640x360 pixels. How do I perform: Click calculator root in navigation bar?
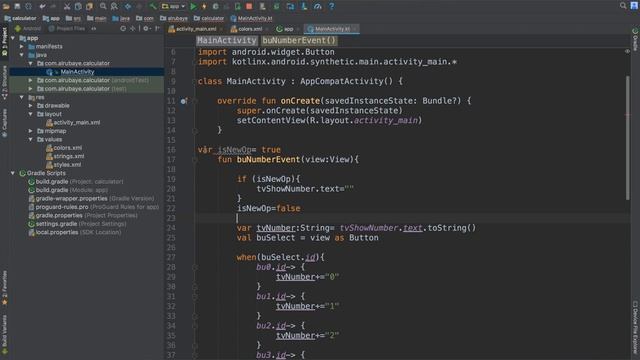[x=20, y=18]
